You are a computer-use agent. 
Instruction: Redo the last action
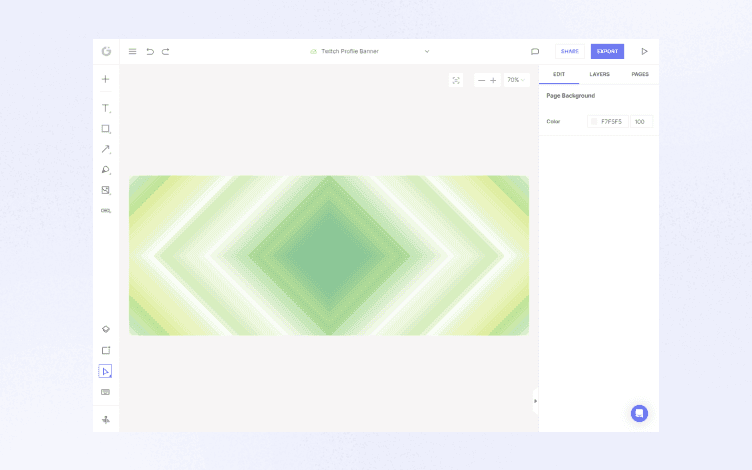(165, 51)
